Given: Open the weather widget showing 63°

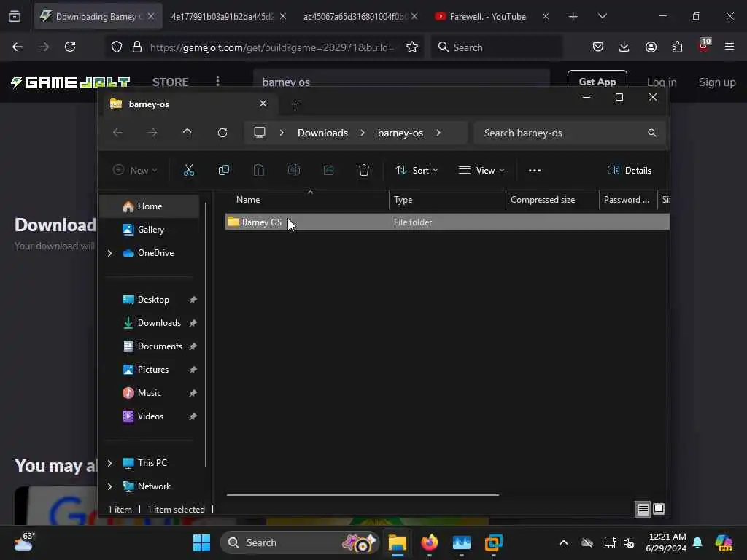Looking at the screenshot, I should coord(24,542).
